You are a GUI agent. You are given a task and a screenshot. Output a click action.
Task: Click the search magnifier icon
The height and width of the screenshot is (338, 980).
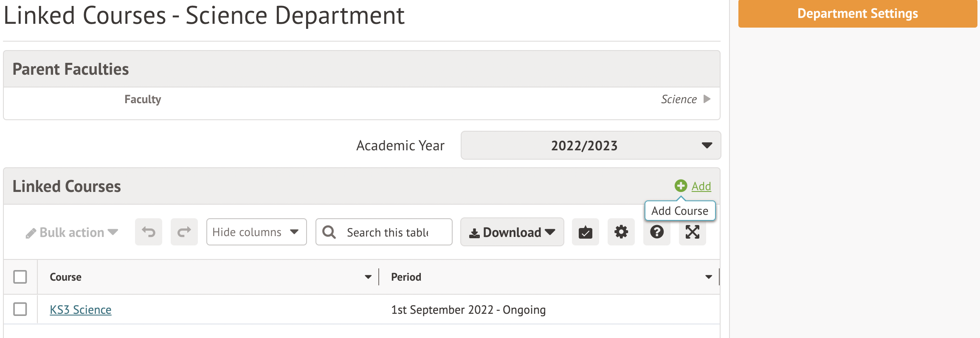coord(329,232)
